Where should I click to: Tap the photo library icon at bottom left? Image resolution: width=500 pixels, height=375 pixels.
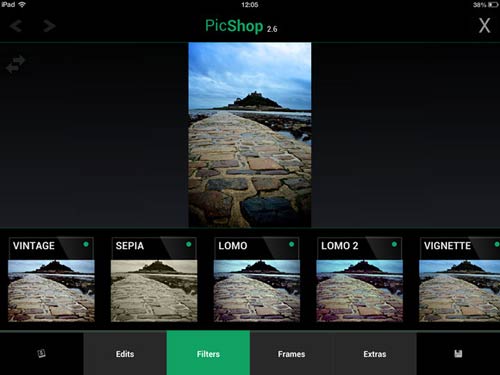tap(41, 353)
